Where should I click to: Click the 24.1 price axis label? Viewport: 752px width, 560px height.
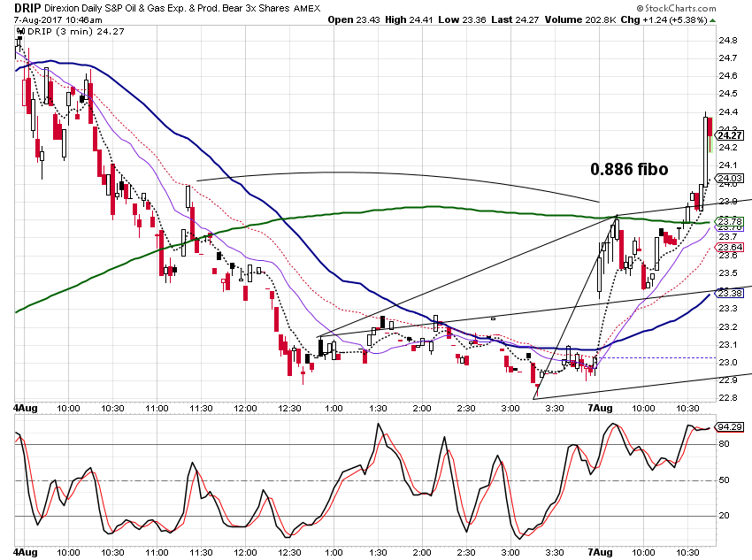[x=728, y=165]
